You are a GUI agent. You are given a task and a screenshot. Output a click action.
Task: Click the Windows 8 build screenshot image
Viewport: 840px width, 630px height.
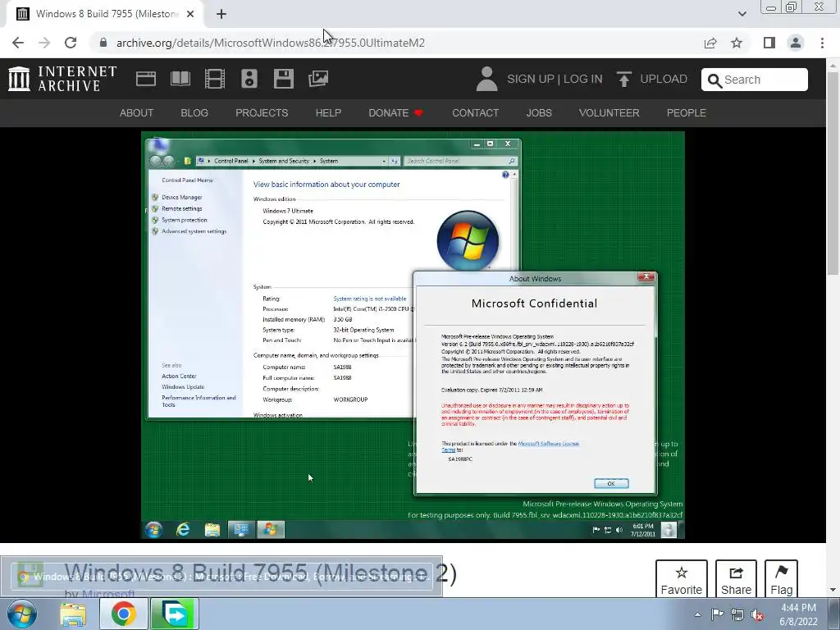[413, 335]
